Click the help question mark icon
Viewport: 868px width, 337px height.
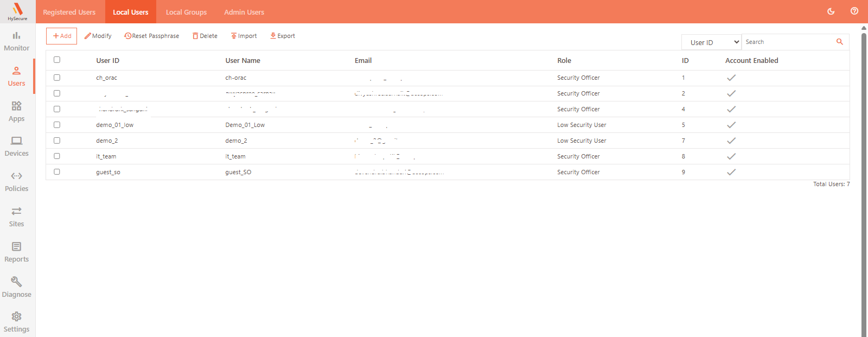pyautogui.click(x=854, y=11)
